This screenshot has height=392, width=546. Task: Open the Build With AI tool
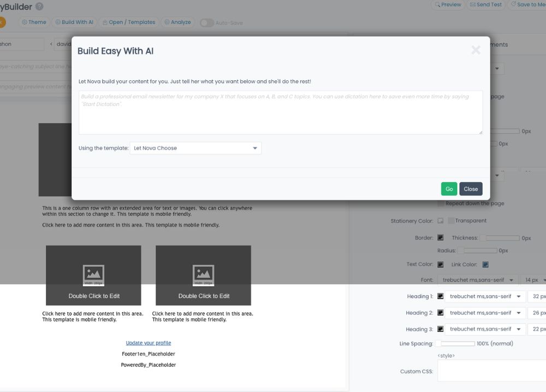[x=74, y=22]
